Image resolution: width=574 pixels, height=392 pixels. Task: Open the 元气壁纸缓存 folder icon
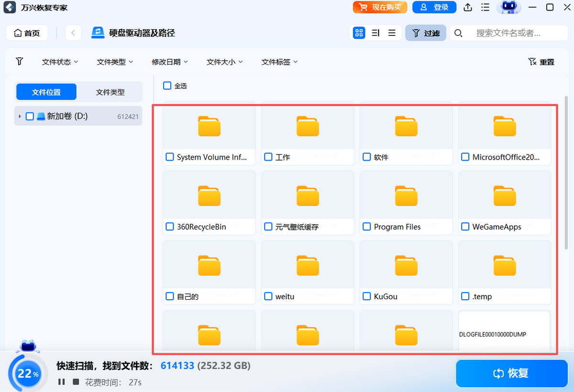pos(308,196)
